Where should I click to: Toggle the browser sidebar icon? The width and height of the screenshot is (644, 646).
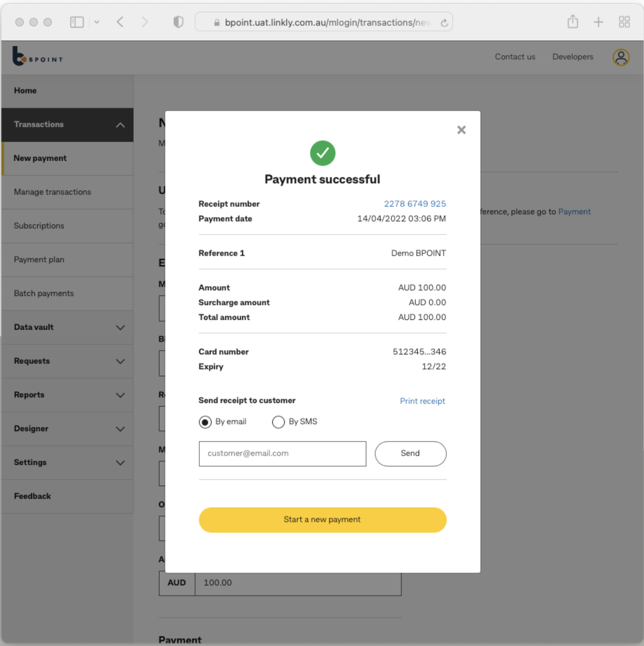77,22
